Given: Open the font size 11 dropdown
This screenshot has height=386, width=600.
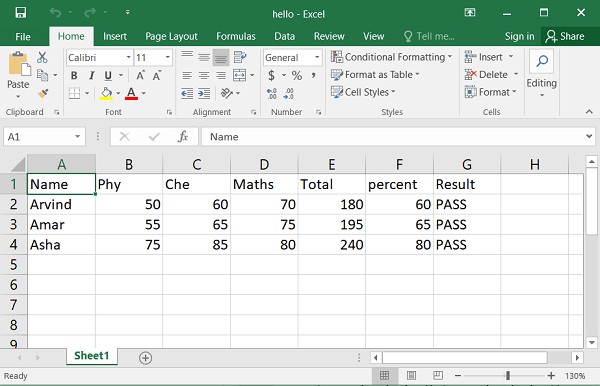Looking at the screenshot, I should [x=167, y=57].
